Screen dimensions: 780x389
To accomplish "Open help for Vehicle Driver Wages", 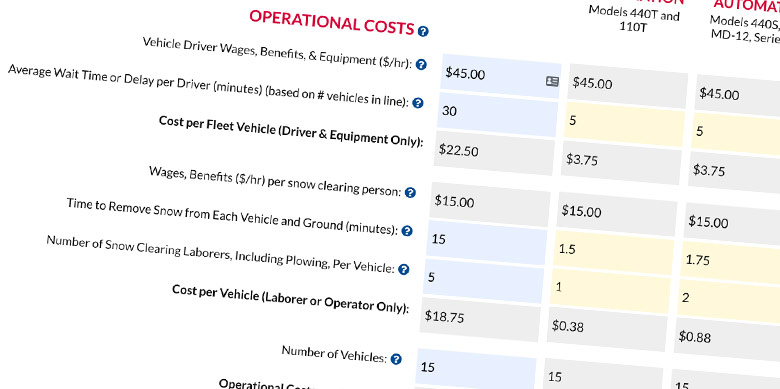I will (x=421, y=65).
